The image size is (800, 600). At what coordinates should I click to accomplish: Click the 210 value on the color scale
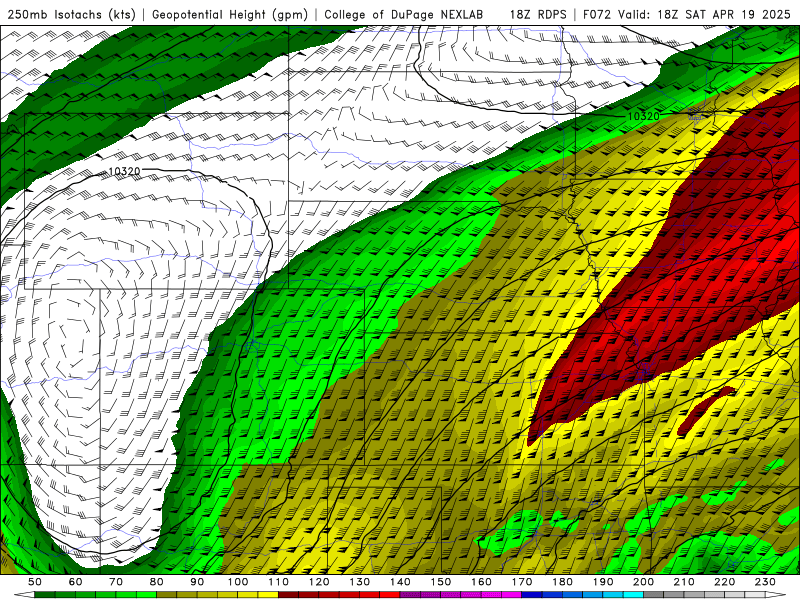tap(684, 582)
